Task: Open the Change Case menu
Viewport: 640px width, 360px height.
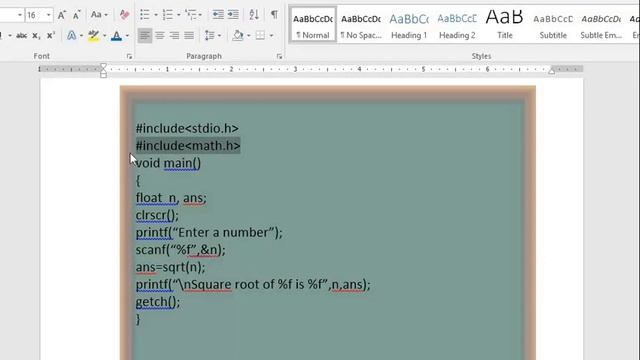Action: 99,15
